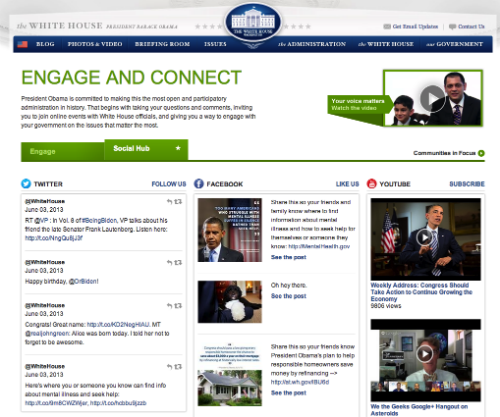The height and width of the screenshot is (417, 500).
Task: See the post for Oh hey there
Action: pyautogui.click(x=289, y=296)
